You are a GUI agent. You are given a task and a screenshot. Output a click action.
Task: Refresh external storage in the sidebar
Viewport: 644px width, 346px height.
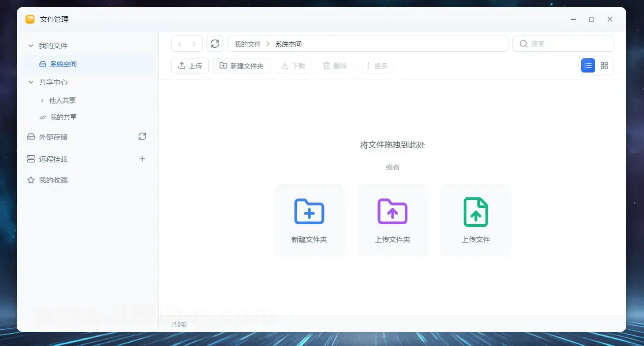point(142,136)
